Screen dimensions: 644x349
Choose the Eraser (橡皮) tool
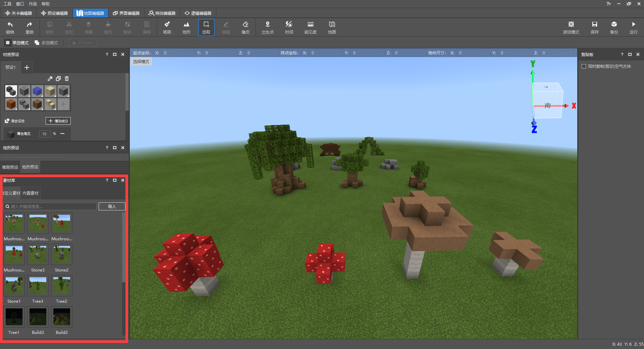click(246, 28)
